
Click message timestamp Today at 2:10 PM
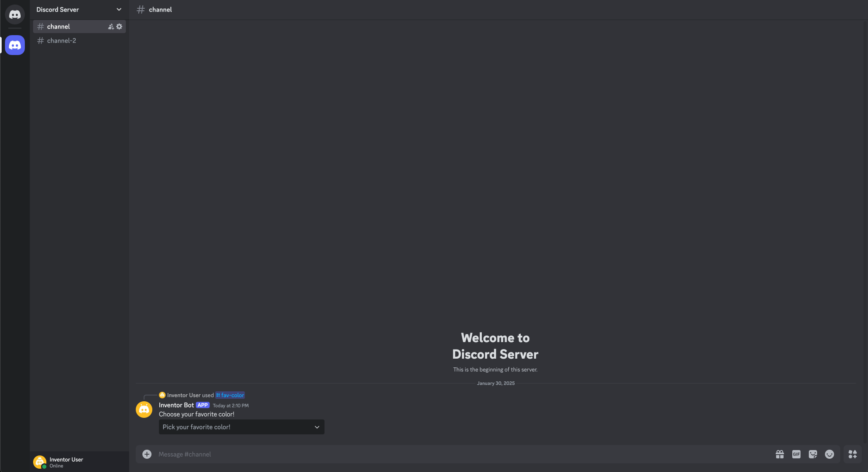231,405
